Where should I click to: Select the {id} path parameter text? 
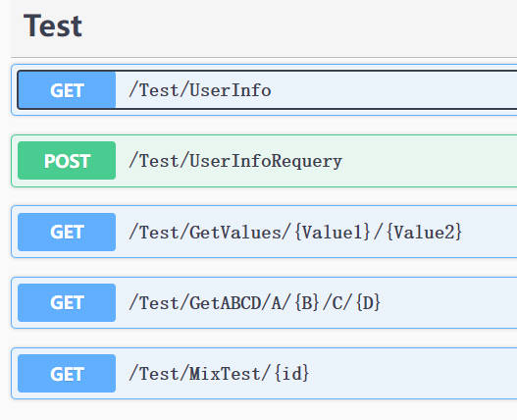[291, 374]
